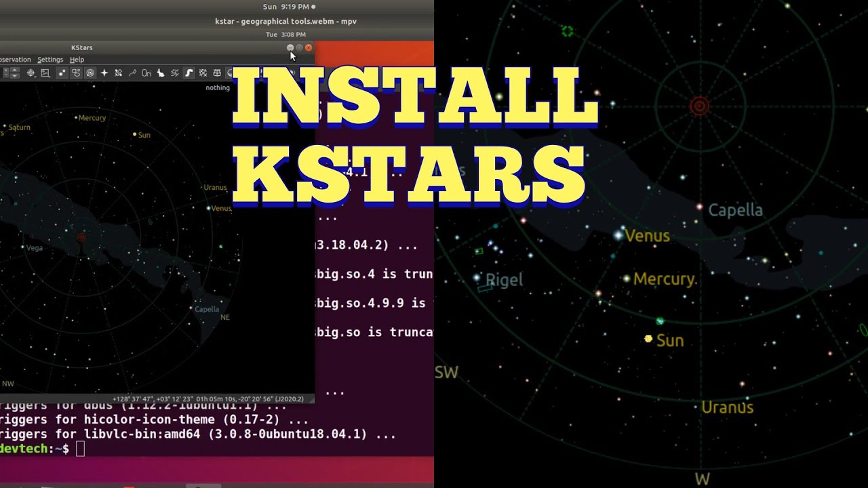Image resolution: width=868 pixels, height=488 pixels.
Task: Click Rigel label in enlarged sky map
Action: tap(504, 280)
